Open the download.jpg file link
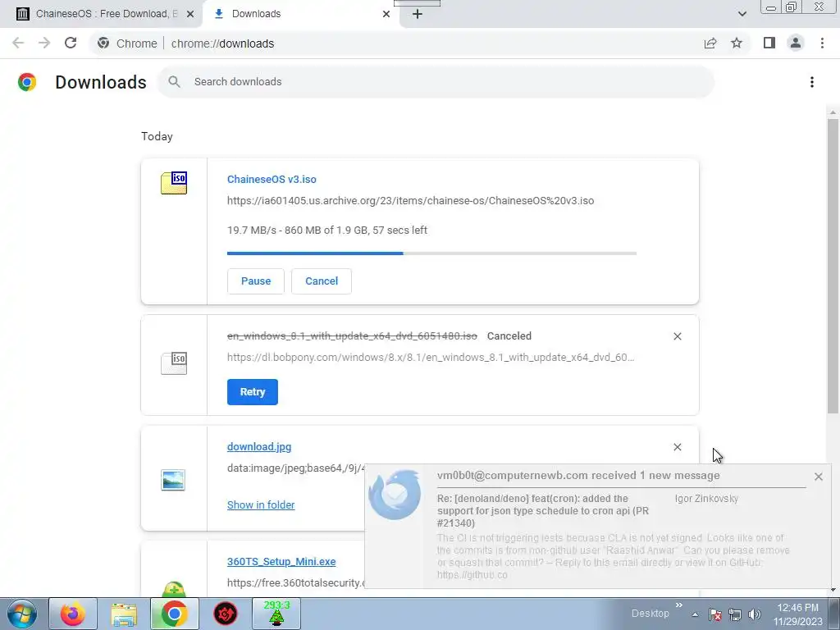Screen dimensions: 840x630 point(259,447)
